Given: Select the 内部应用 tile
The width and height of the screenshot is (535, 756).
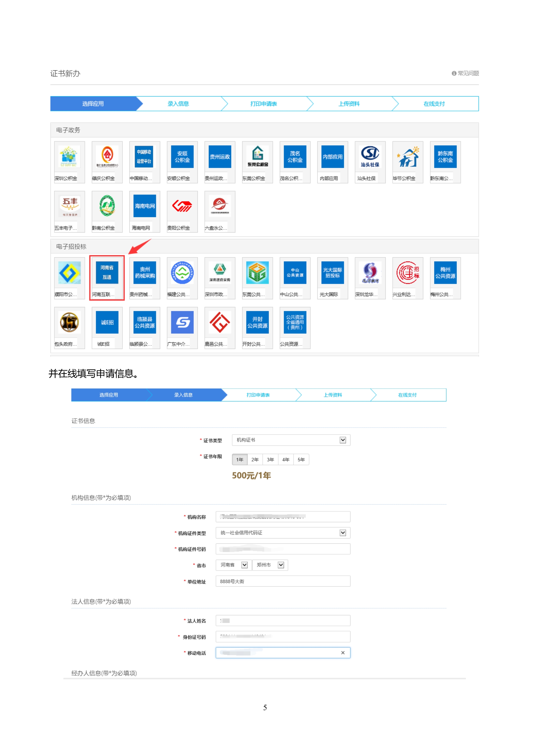Looking at the screenshot, I should [x=332, y=162].
